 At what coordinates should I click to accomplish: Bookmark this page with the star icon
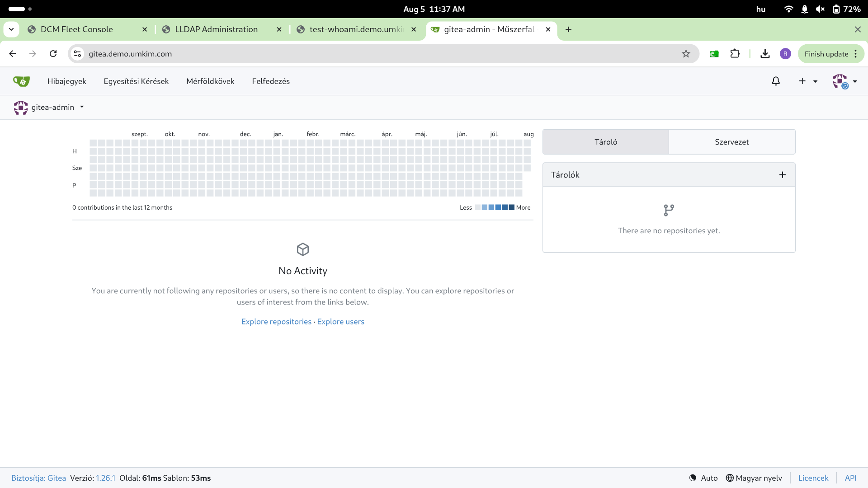pos(686,54)
